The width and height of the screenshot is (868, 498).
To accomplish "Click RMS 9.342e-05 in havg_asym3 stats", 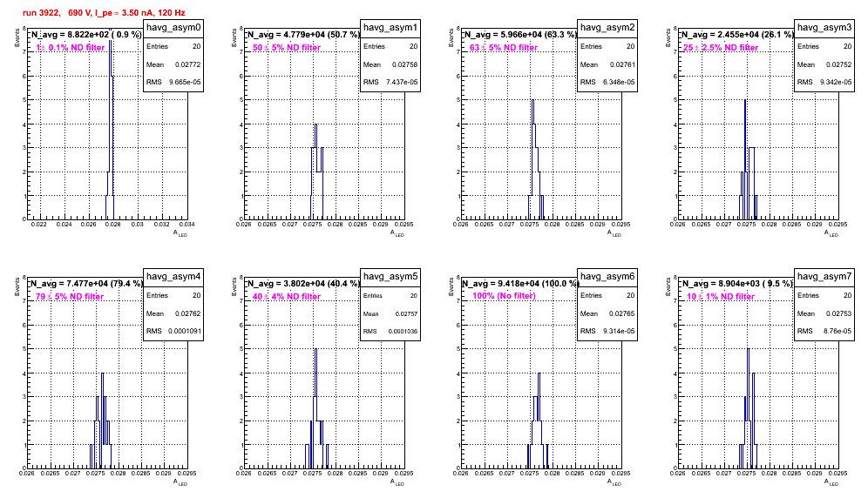I will [824, 83].
